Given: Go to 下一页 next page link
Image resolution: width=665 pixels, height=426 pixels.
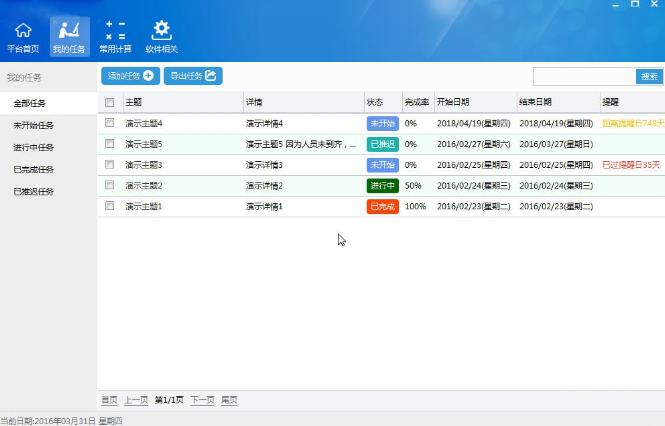Looking at the screenshot, I should 202,400.
